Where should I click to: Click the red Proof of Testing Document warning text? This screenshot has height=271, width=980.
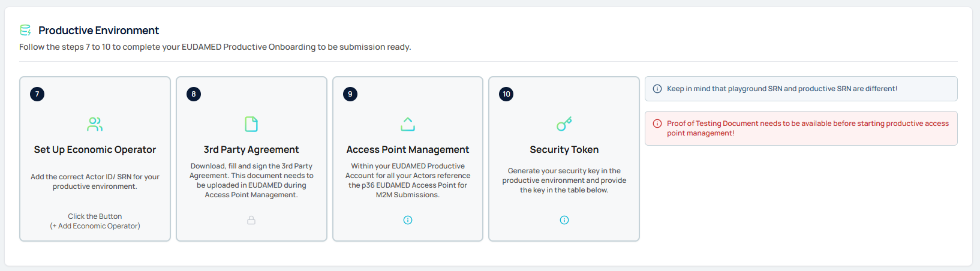click(808, 128)
